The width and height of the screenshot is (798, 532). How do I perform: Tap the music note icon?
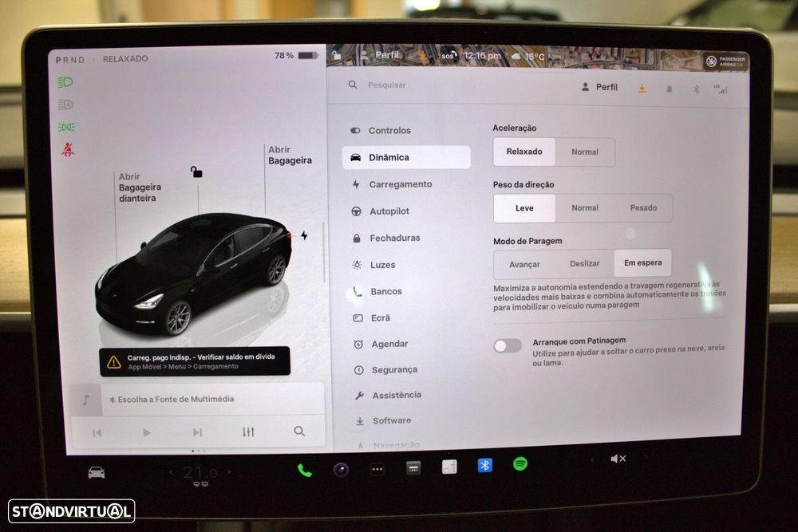click(x=86, y=400)
